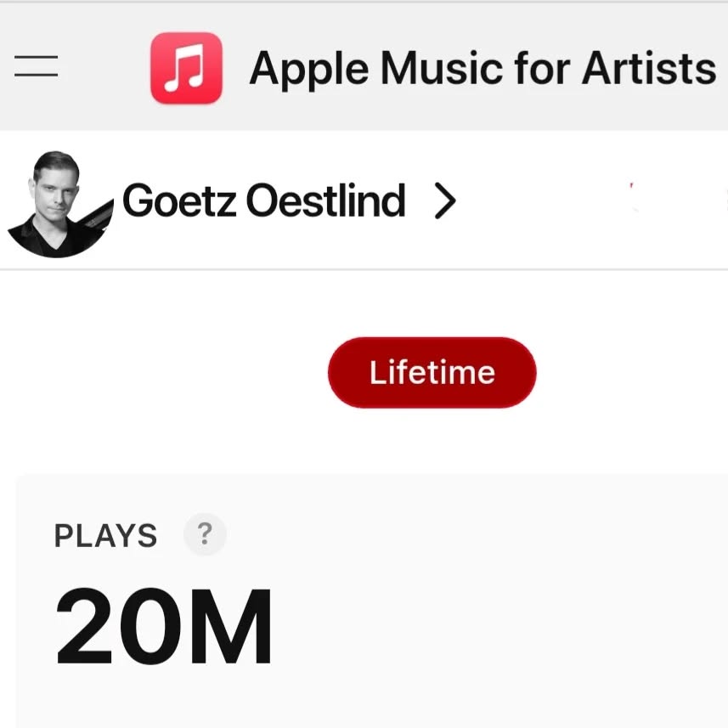The width and height of the screenshot is (728, 728).
Task: Click the Apple Music for Artists title
Action: [x=480, y=67]
